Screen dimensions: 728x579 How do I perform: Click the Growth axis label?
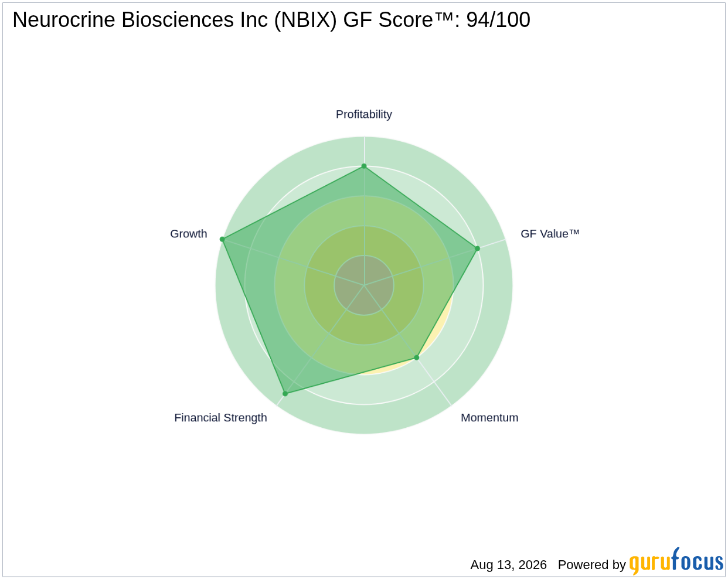pos(189,234)
